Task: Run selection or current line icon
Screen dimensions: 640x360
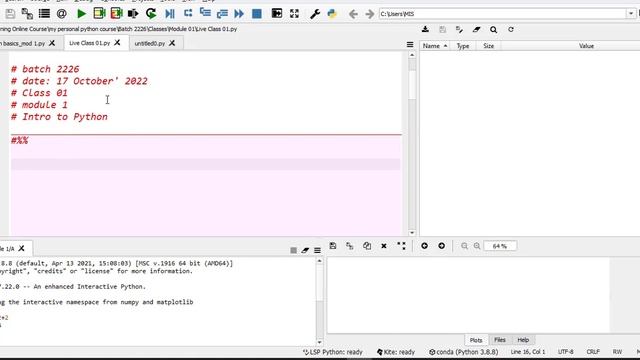Action: tap(133, 14)
